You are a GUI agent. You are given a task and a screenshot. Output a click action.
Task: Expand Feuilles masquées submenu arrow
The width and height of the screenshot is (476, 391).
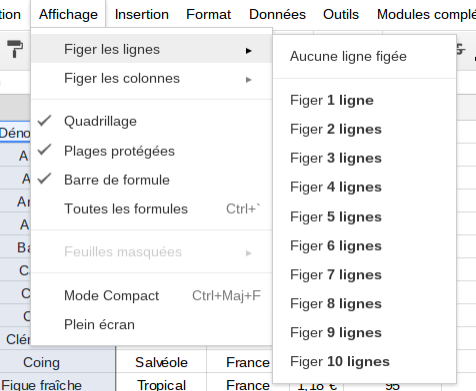pyautogui.click(x=248, y=253)
